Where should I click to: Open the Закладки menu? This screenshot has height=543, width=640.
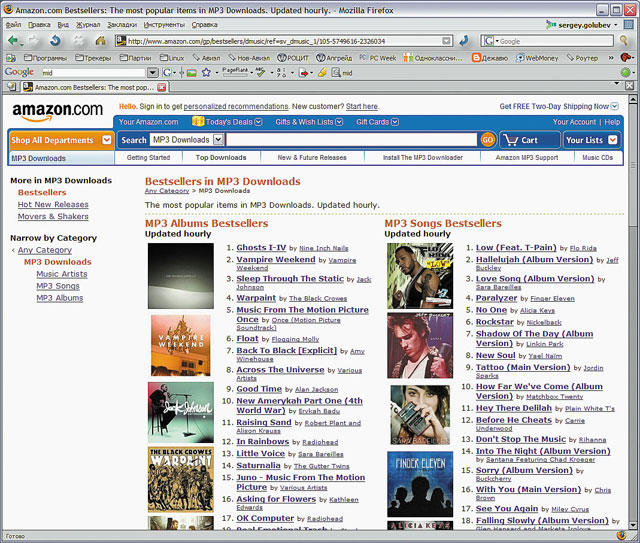pos(122,24)
